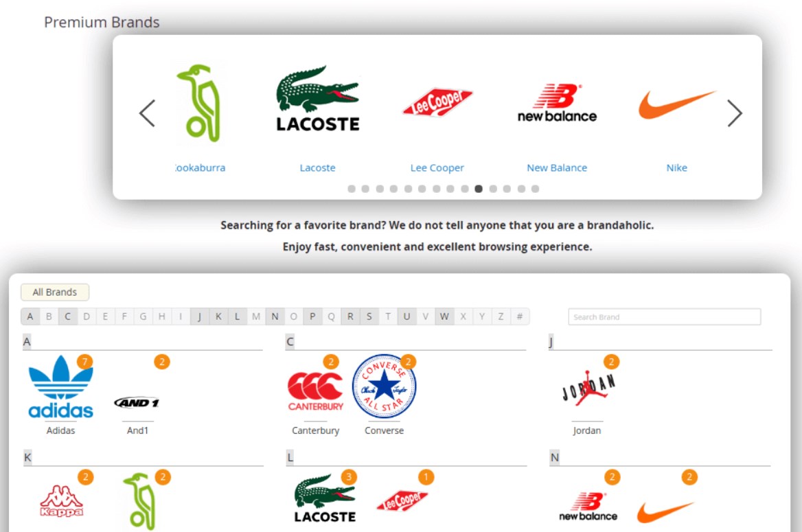
Task: Focus the Search Brand input field
Action: pyautogui.click(x=665, y=316)
